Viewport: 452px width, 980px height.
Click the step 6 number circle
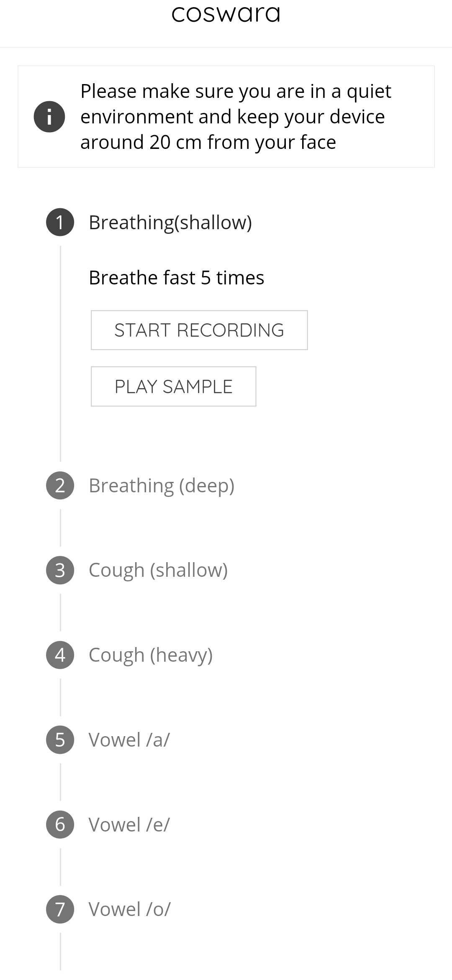60,824
